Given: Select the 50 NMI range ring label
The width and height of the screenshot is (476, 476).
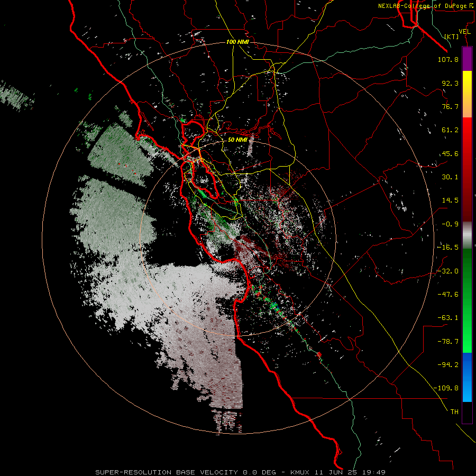Looking at the screenshot, I should pos(237,140).
